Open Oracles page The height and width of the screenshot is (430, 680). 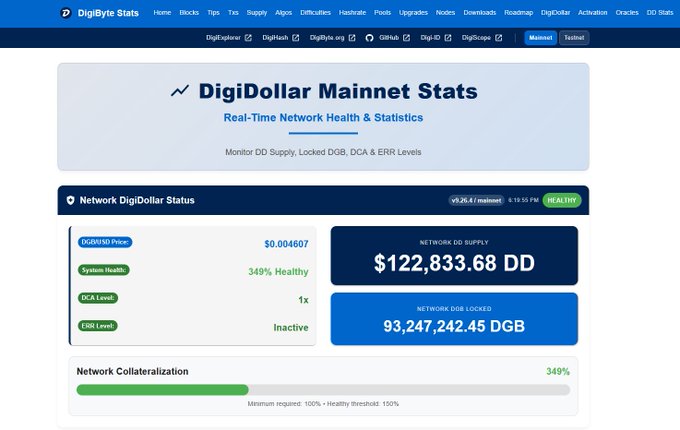(627, 13)
